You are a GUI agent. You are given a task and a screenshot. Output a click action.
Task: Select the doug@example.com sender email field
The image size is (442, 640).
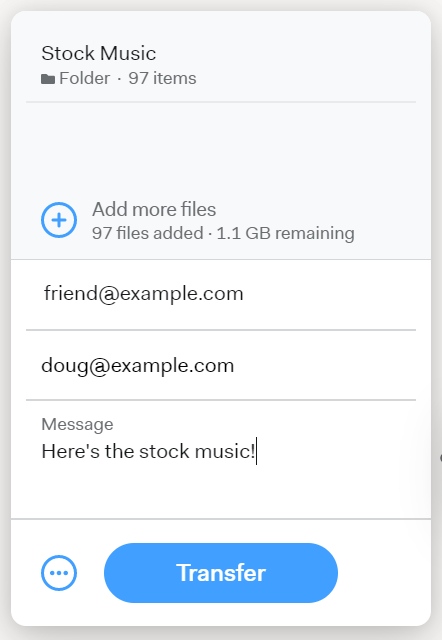(221, 365)
